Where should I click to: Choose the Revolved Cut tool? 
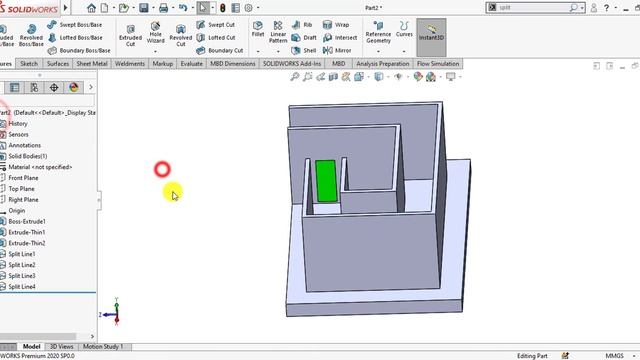pyautogui.click(x=180, y=35)
